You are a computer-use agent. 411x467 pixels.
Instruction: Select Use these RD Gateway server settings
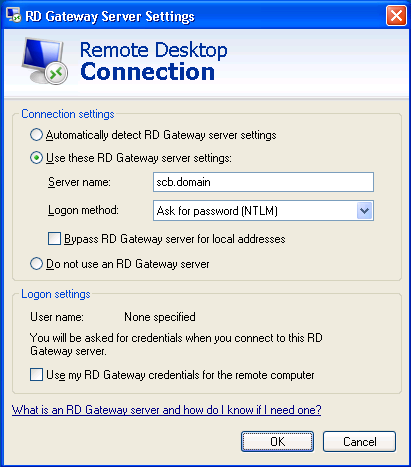[x=36, y=158]
